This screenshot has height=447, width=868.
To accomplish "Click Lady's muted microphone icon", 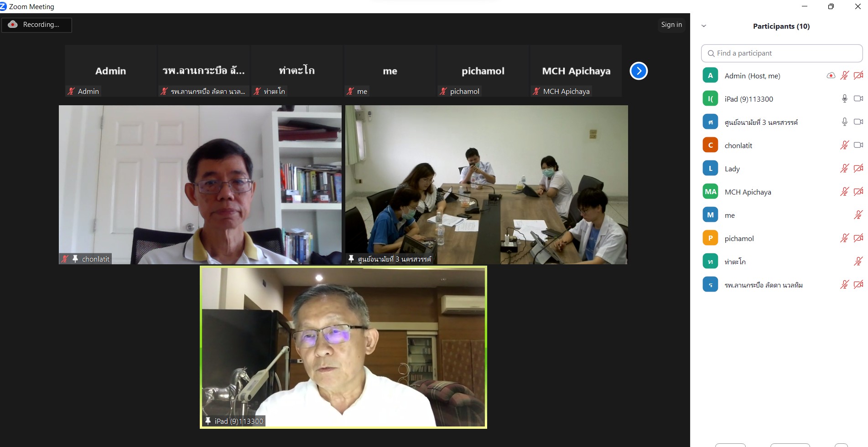I will [x=844, y=169].
